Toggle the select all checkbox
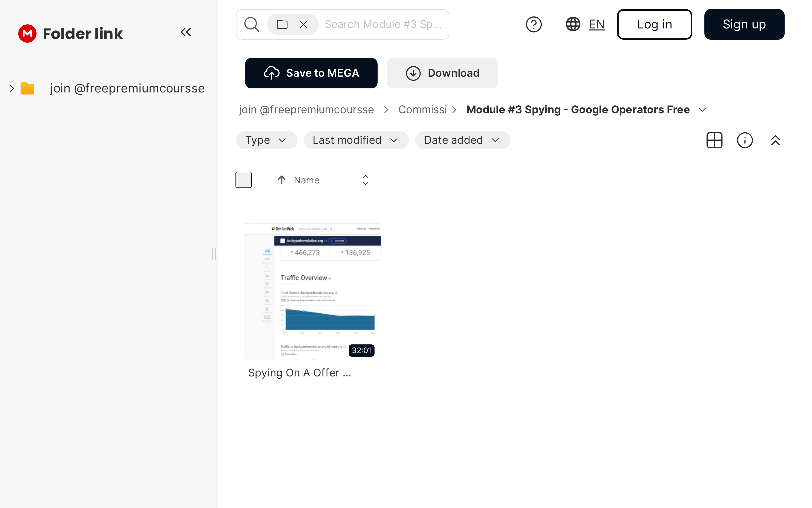 pos(244,180)
